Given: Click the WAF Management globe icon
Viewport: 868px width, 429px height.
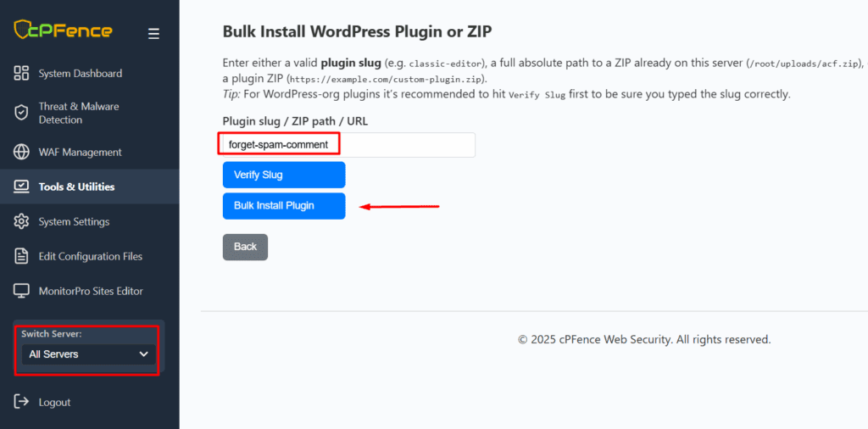Looking at the screenshot, I should [22, 153].
